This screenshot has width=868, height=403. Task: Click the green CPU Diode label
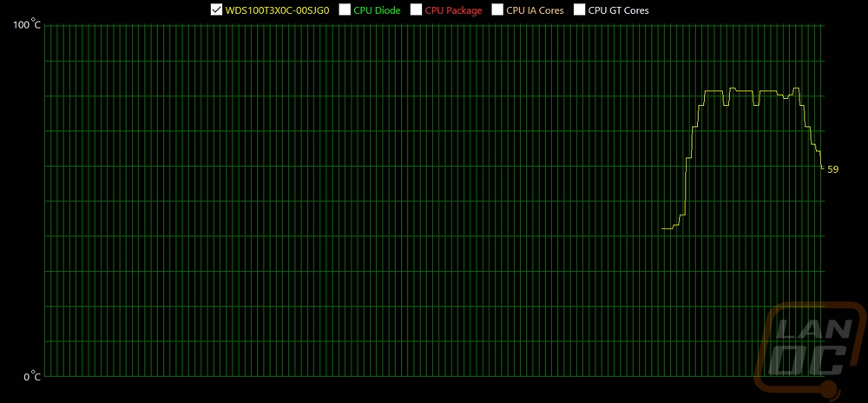tap(377, 10)
